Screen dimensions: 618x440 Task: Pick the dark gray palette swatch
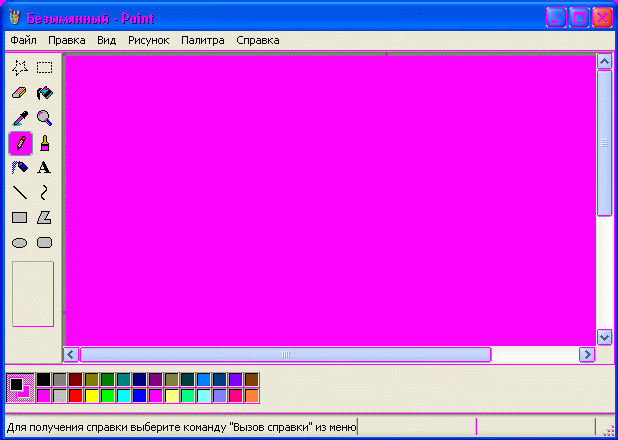coord(60,380)
